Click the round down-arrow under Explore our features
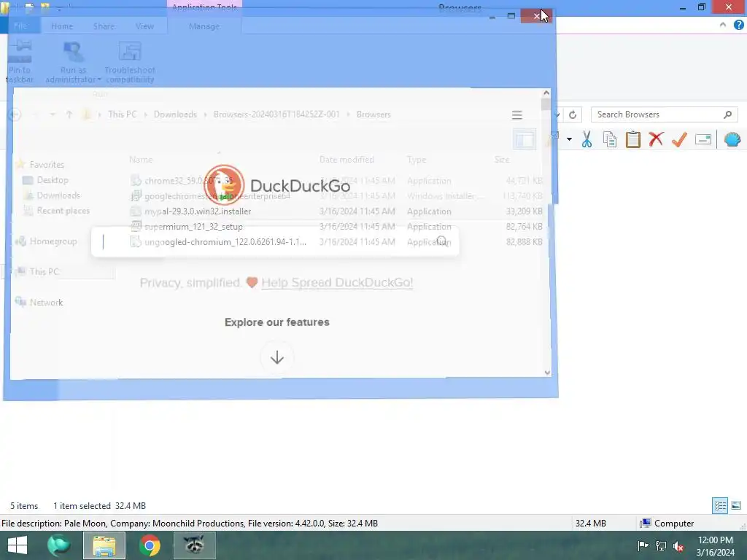This screenshot has height=560, width=747. tap(276, 357)
